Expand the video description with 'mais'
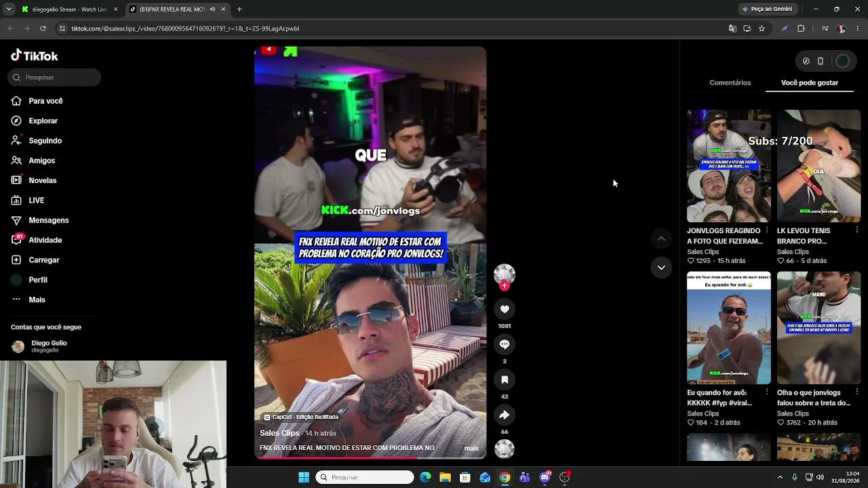 coord(471,448)
